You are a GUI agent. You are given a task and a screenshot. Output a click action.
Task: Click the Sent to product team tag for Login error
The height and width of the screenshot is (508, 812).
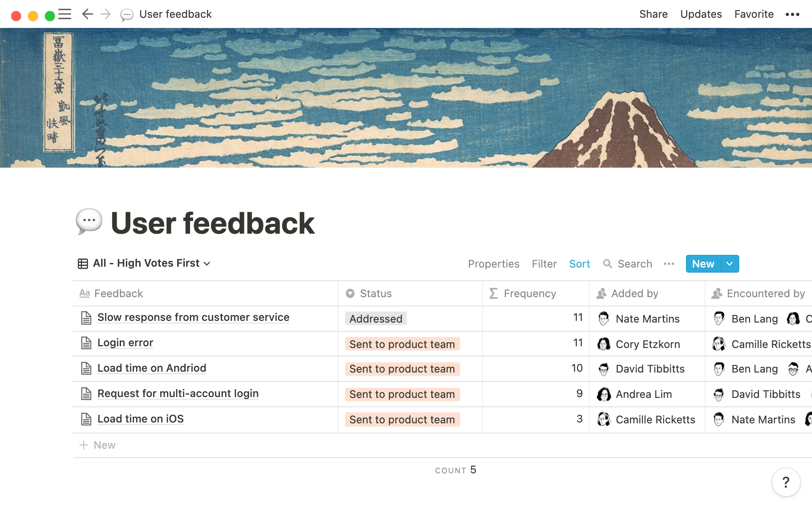[401, 344]
